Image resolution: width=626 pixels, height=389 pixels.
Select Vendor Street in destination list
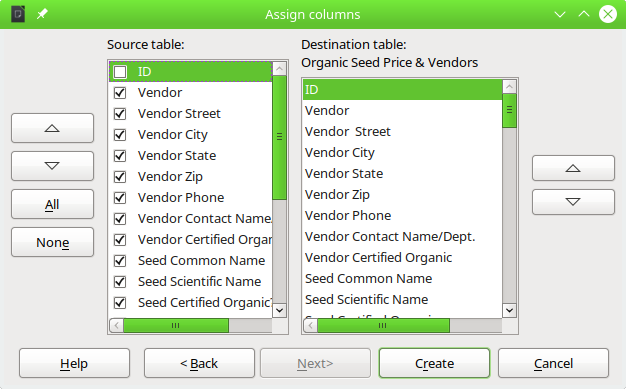[402, 132]
